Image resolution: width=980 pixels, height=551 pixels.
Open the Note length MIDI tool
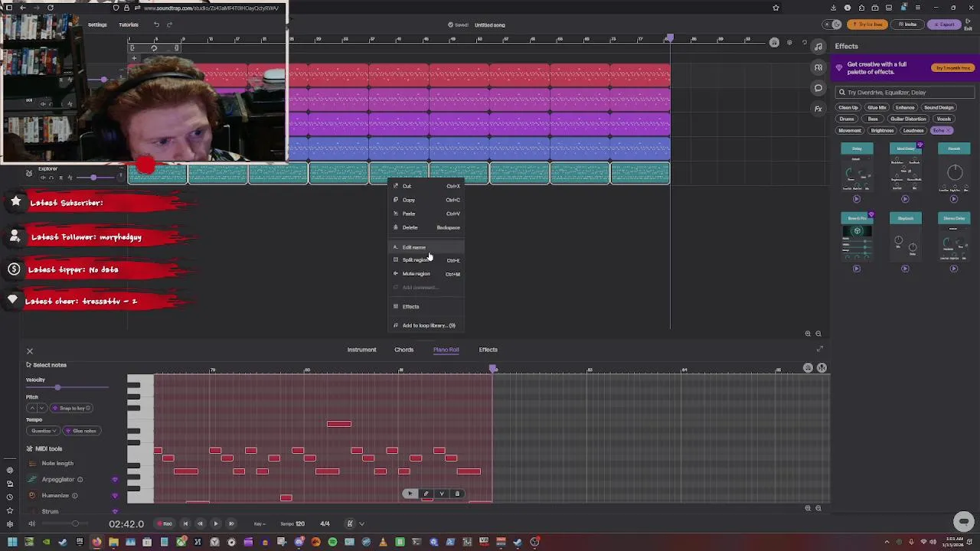pyautogui.click(x=57, y=464)
